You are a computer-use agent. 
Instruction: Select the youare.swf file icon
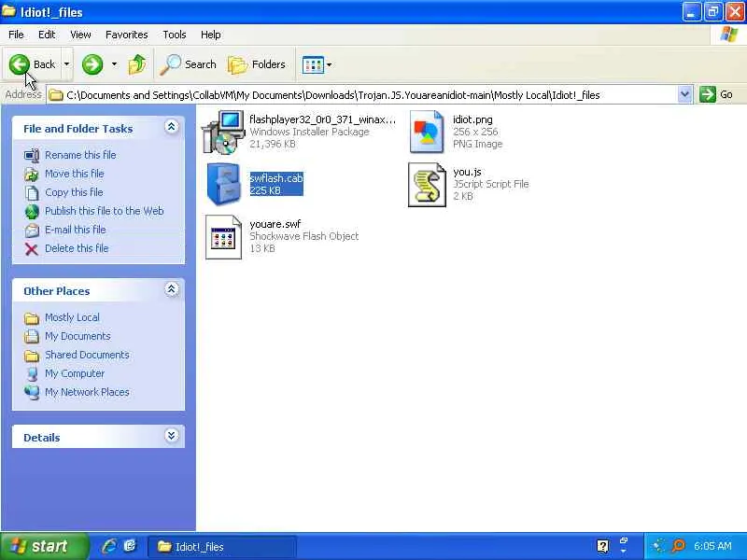tap(223, 237)
